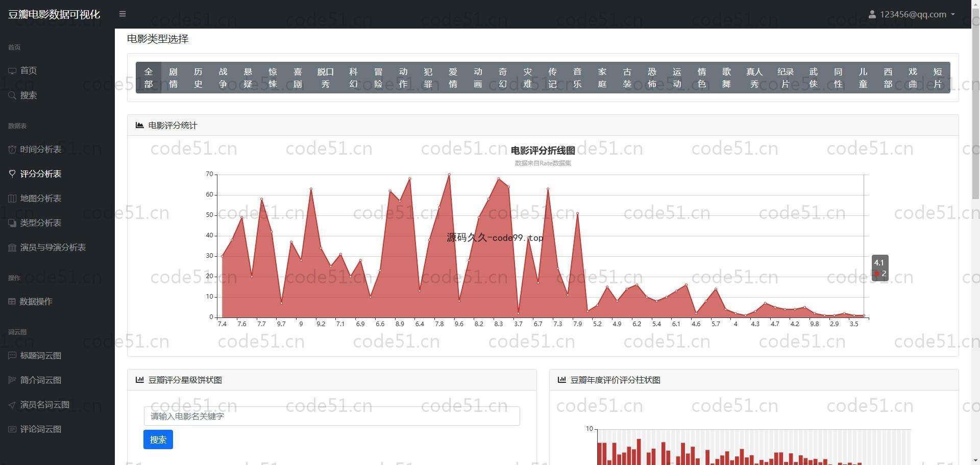Screen dimensions: 980x465
Task: Select the 奇幻 movie type tab
Action: 503,78
